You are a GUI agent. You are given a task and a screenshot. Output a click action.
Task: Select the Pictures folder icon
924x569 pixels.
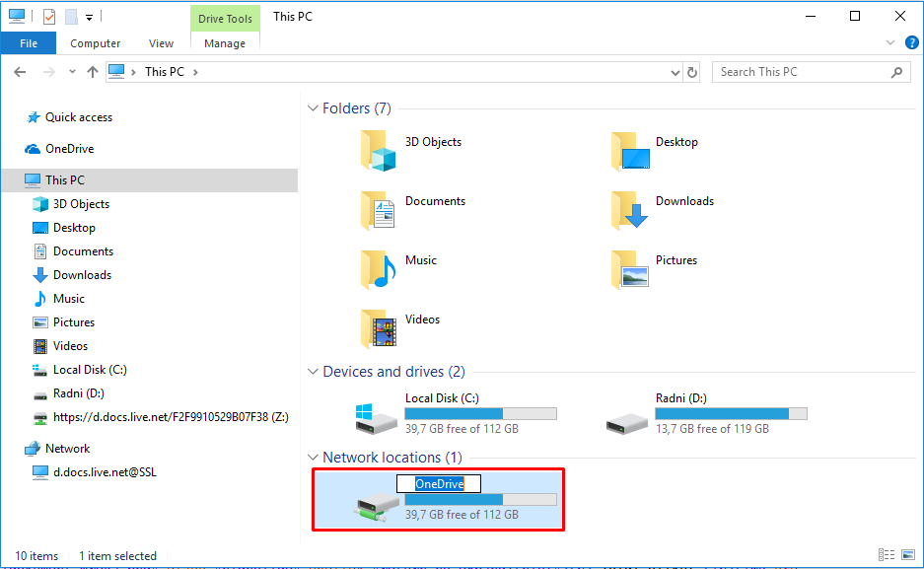630,269
